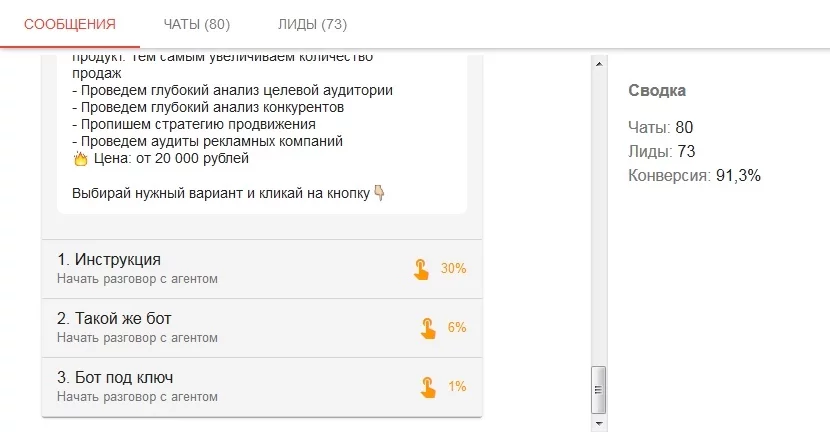Click the message list scrollbar thumb
The height and width of the screenshot is (432, 830).
coord(599,389)
